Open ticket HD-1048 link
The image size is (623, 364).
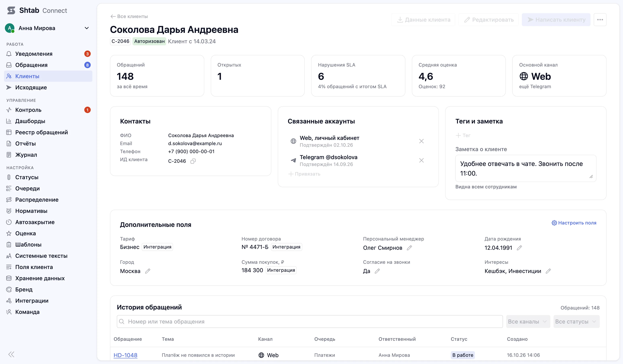pos(125,355)
